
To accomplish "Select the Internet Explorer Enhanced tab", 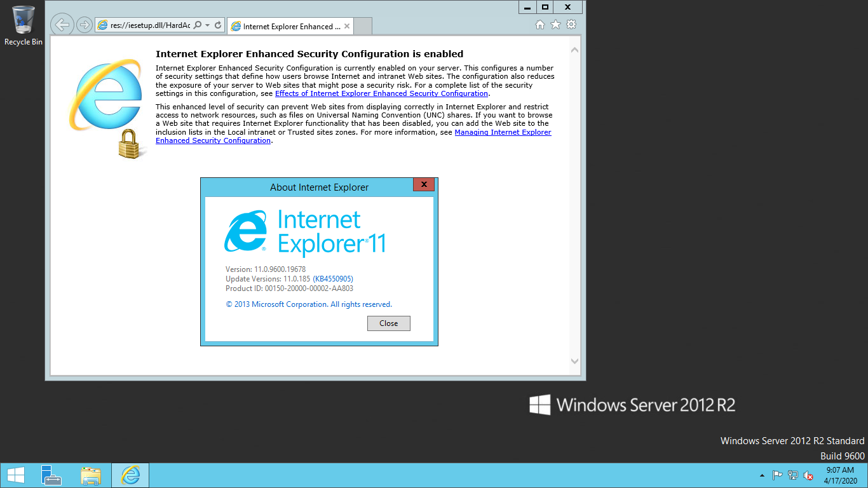I will pos(290,26).
